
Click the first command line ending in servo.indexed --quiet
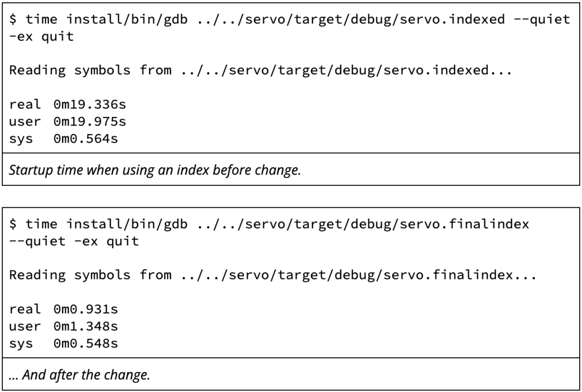289,19
